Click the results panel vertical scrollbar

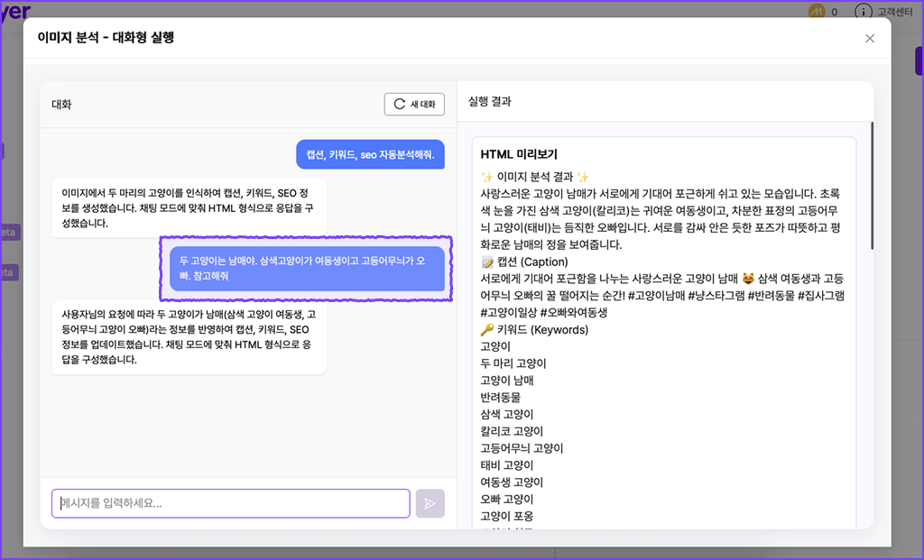pos(872,185)
